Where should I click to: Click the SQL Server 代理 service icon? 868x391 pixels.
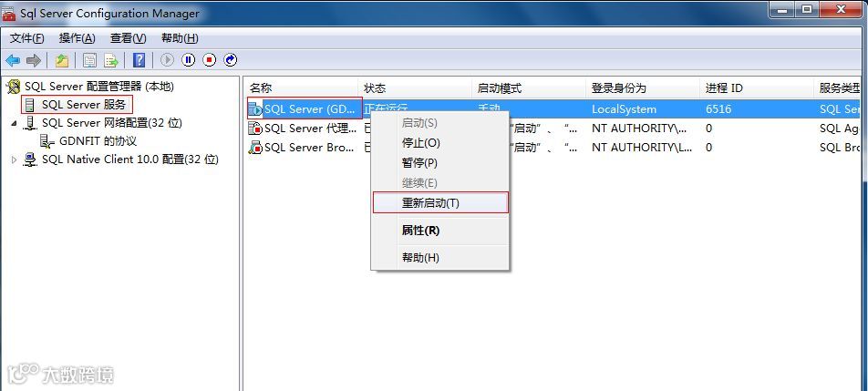[x=255, y=129]
